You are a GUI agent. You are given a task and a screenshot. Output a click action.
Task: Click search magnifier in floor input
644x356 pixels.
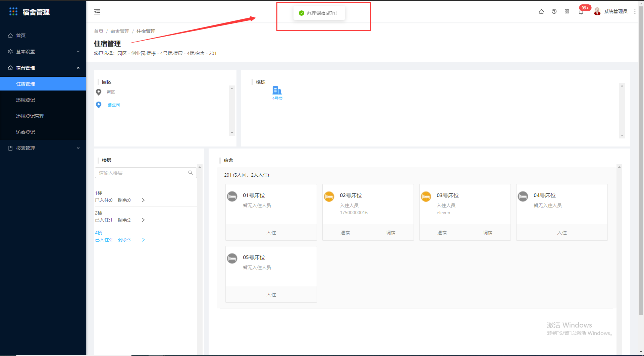click(x=191, y=173)
